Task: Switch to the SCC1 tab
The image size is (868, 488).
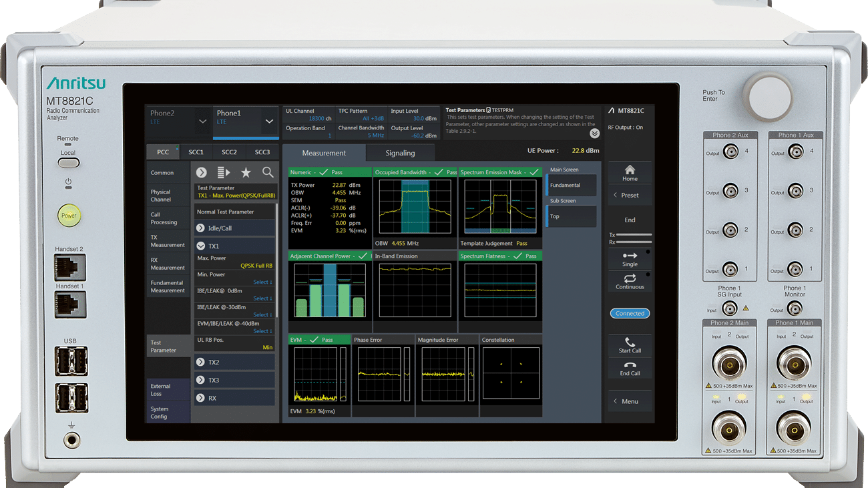Action: tap(196, 152)
